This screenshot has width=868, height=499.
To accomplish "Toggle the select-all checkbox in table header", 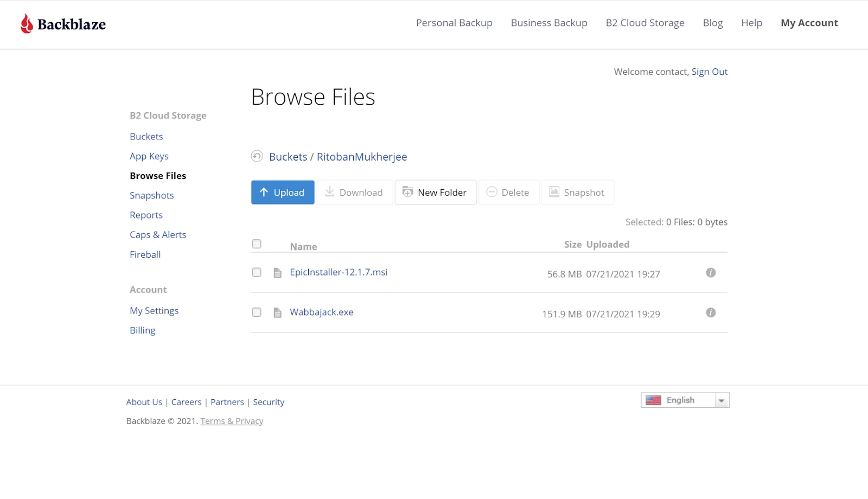I will 257,244.
